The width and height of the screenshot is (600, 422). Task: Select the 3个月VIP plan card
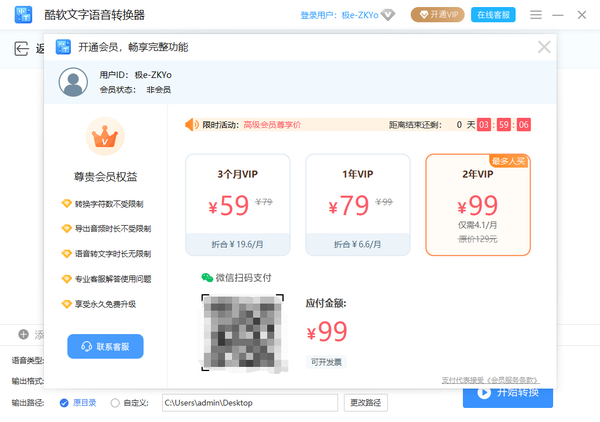238,205
